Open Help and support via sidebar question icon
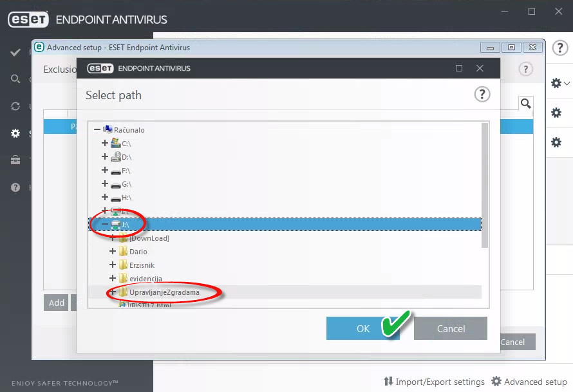573x392 pixels. click(x=15, y=187)
